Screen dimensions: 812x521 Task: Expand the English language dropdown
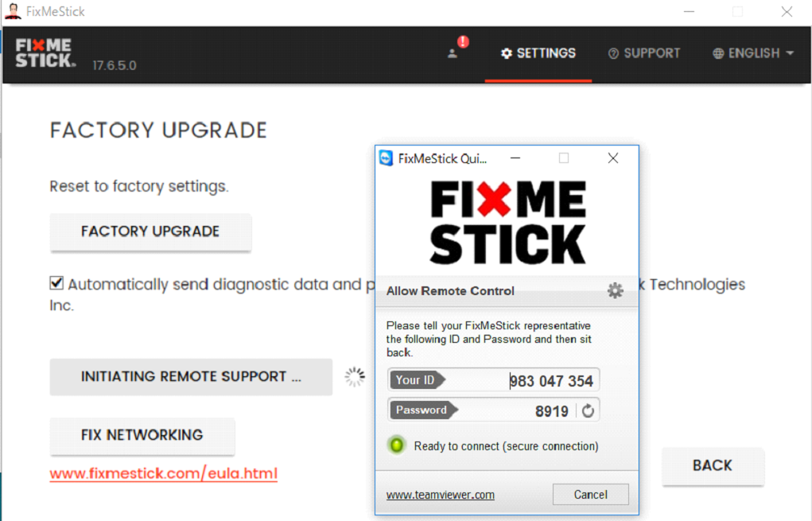pyautogui.click(x=753, y=53)
